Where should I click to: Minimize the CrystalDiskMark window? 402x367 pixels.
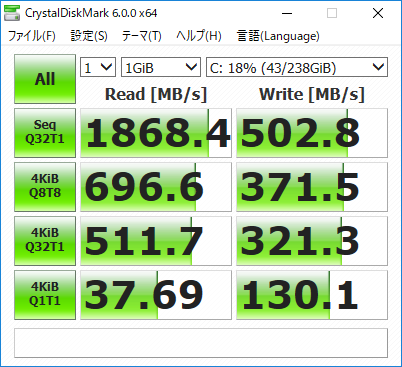[287, 13]
